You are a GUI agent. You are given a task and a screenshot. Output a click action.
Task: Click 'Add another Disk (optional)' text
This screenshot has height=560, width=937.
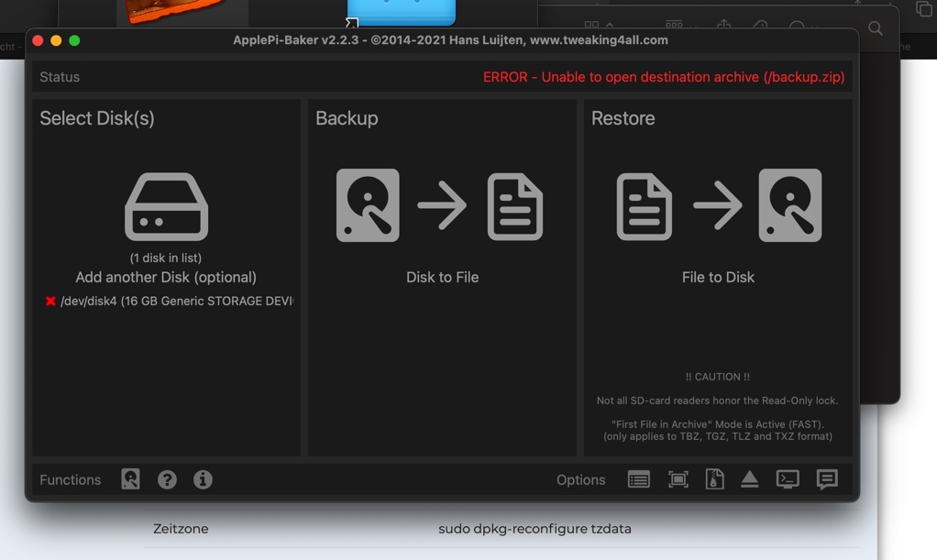pos(166,277)
